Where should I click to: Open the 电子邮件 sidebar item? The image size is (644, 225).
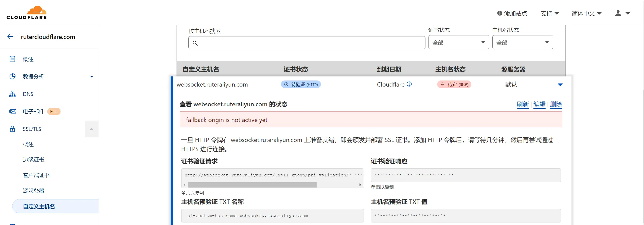(x=33, y=111)
